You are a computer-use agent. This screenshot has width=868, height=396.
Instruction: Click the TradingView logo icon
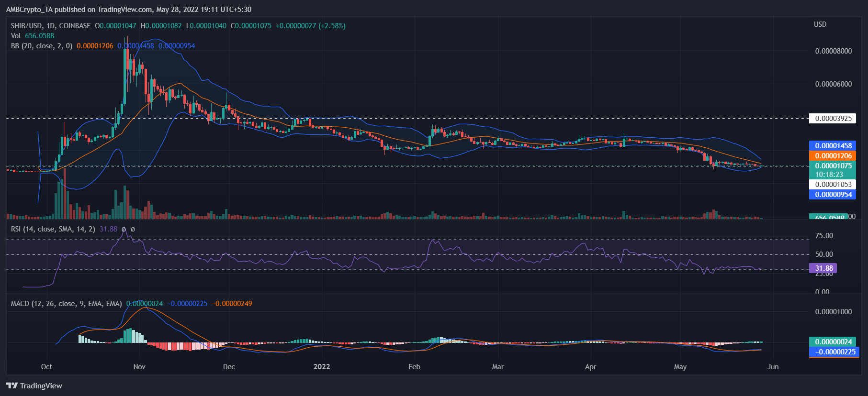(x=12, y=386)
